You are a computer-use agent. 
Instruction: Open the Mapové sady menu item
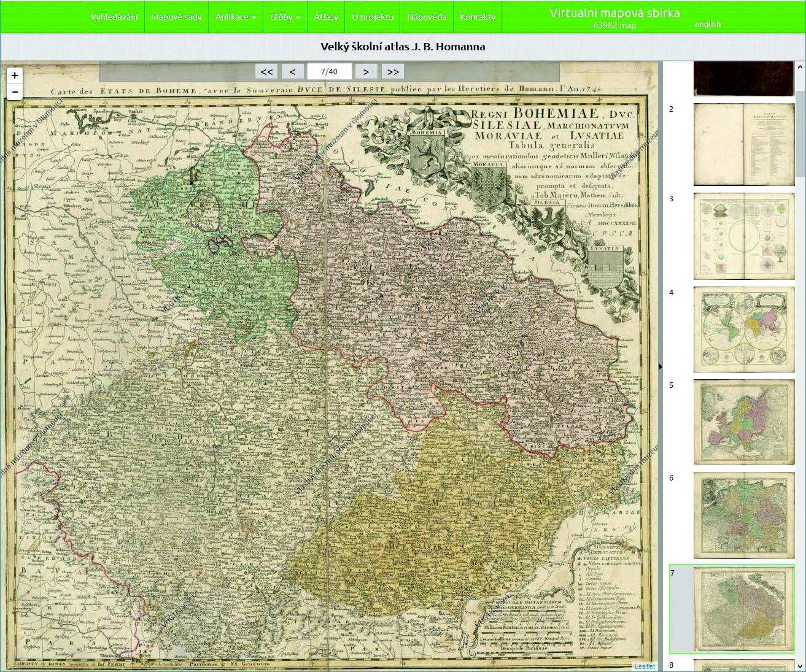tap(176, 17)
